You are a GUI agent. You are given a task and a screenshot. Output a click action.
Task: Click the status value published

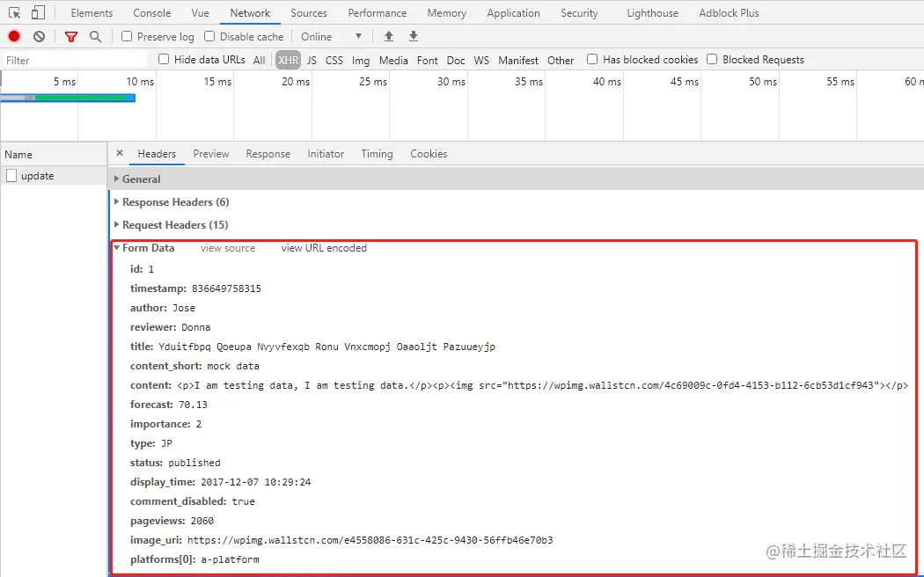[194, 462]
